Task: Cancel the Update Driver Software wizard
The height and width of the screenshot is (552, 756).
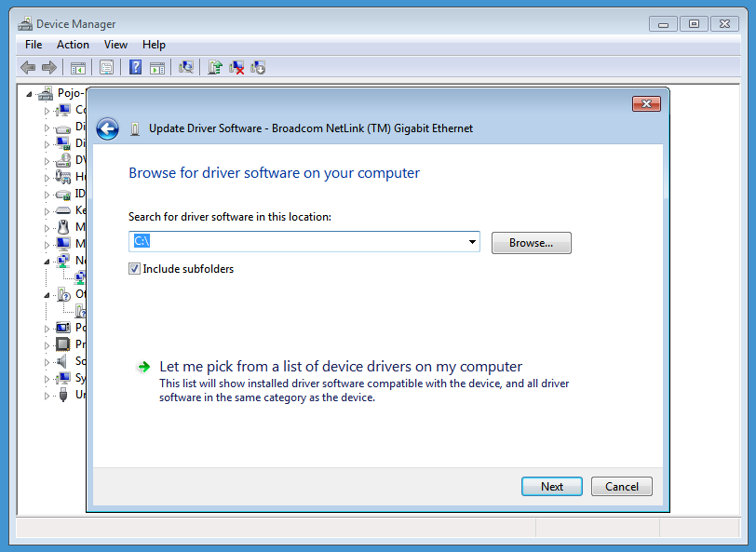Action: point(622,487)
